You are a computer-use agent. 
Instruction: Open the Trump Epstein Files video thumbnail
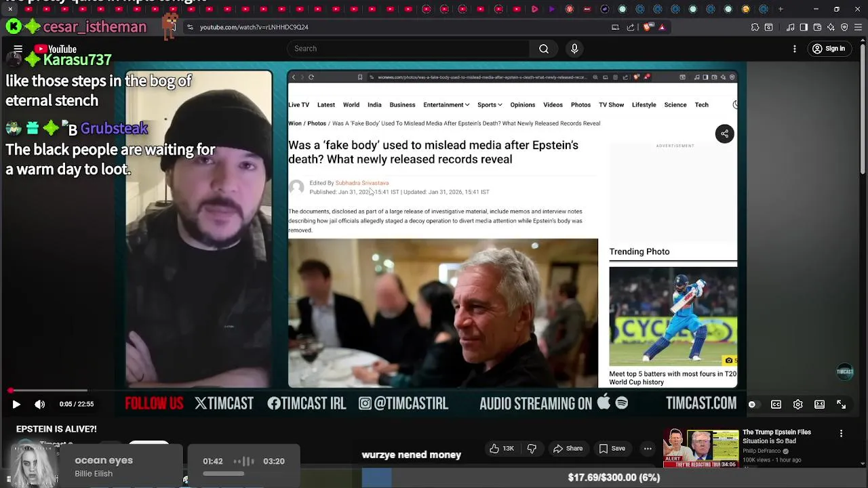tap(701, 449)
